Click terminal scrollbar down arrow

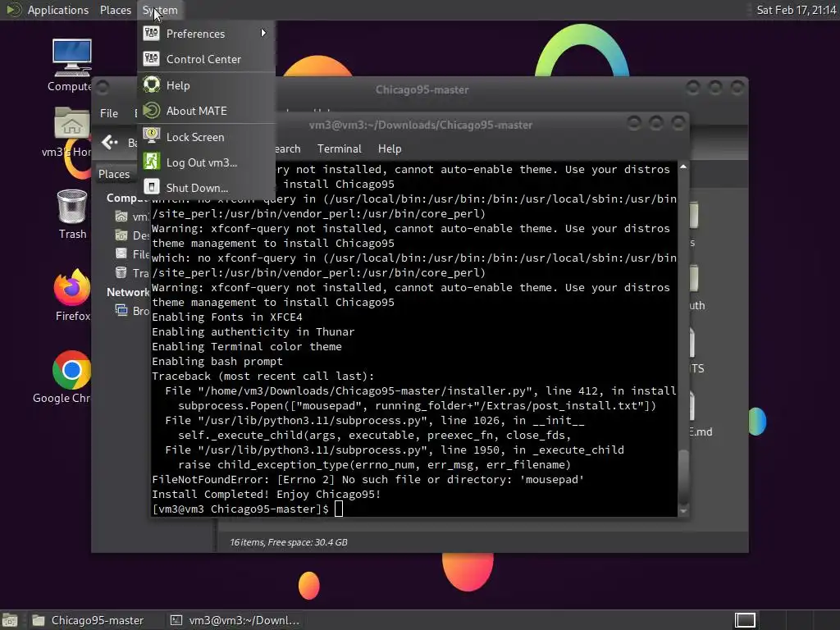683,512
